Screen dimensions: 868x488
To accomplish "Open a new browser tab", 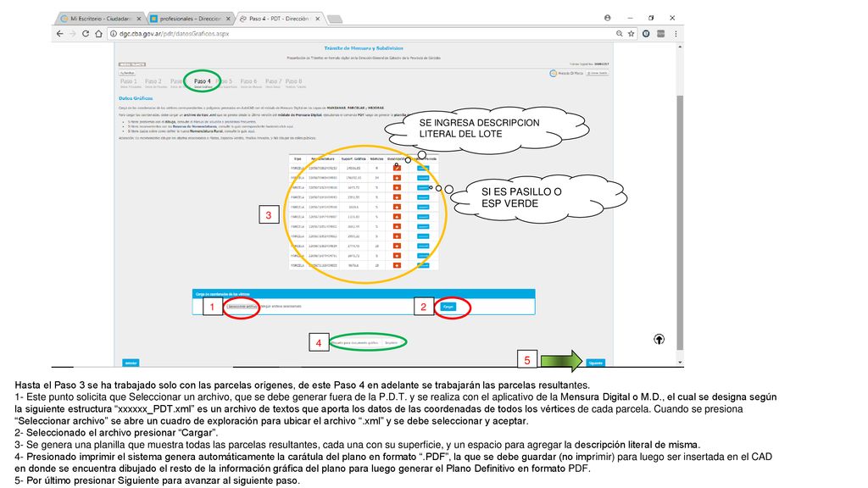I will click(334, 19).
